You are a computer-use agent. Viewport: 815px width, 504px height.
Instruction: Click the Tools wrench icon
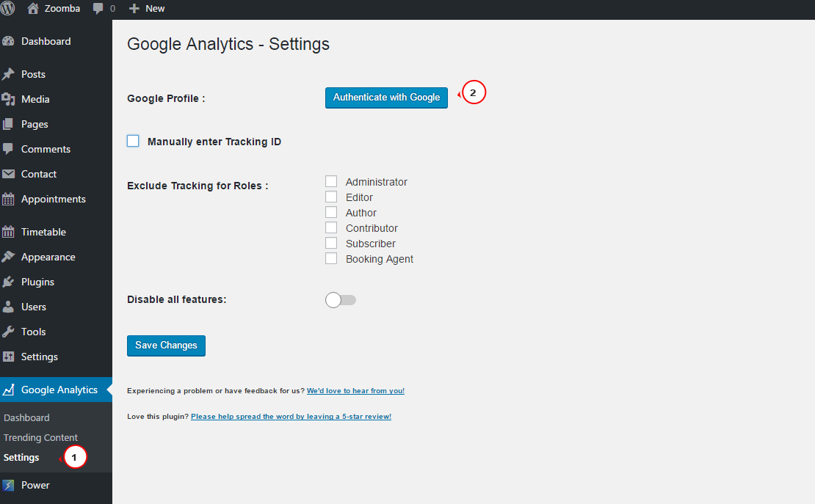pyautogui.click(x=8, y=332)
